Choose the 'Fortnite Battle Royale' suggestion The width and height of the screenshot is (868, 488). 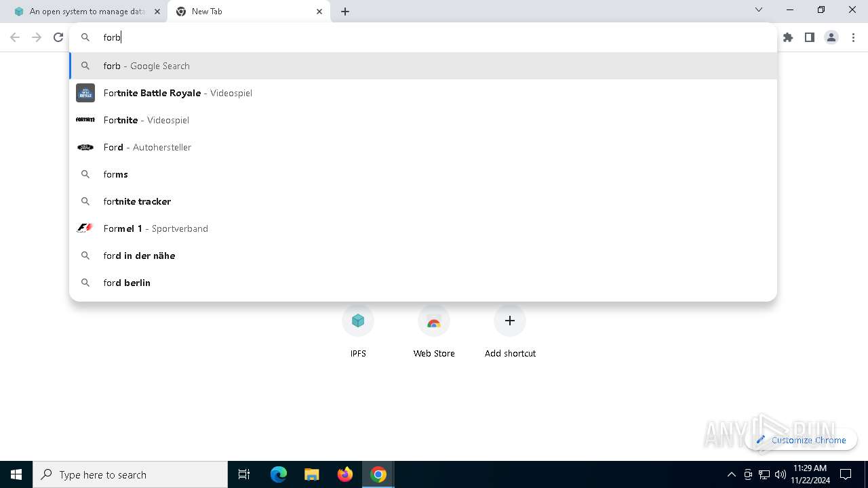(x=423, y=93)
